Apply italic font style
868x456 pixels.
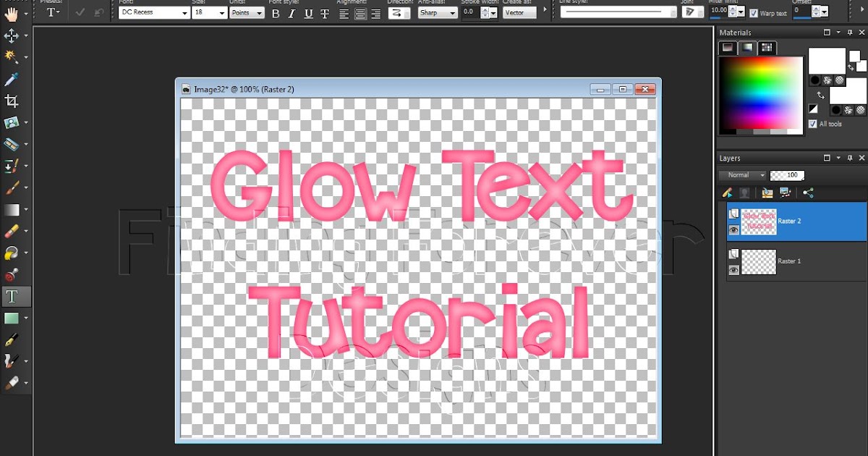pyautogui.click(x=292, y=13)
